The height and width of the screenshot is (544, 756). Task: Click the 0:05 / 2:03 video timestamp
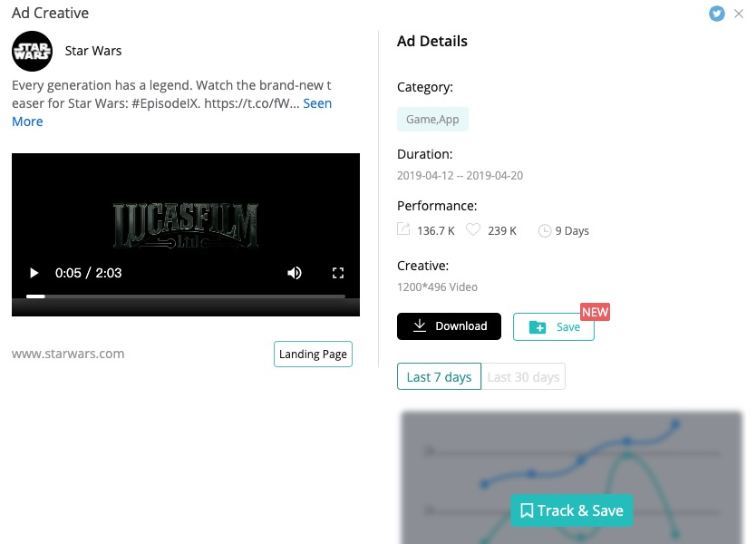[88, 273]
